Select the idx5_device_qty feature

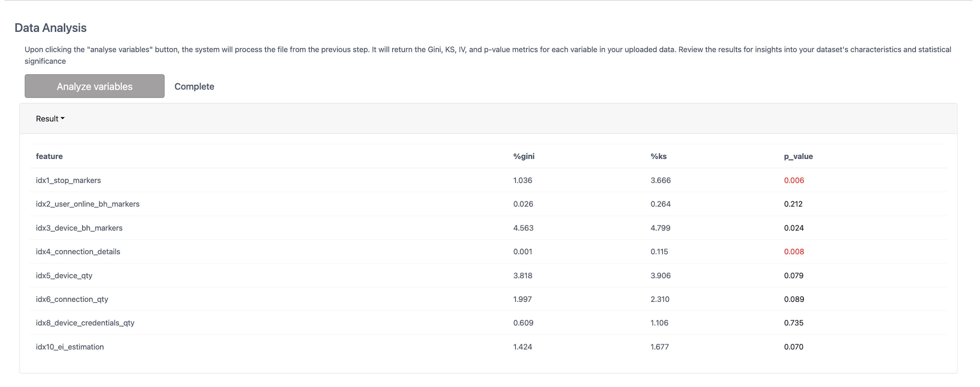pos(64,275)
